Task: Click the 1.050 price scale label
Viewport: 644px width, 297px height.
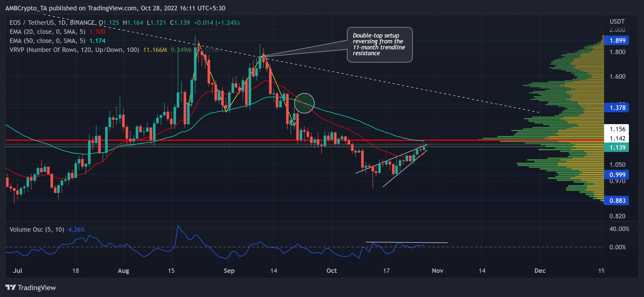Action: [617, 165]
